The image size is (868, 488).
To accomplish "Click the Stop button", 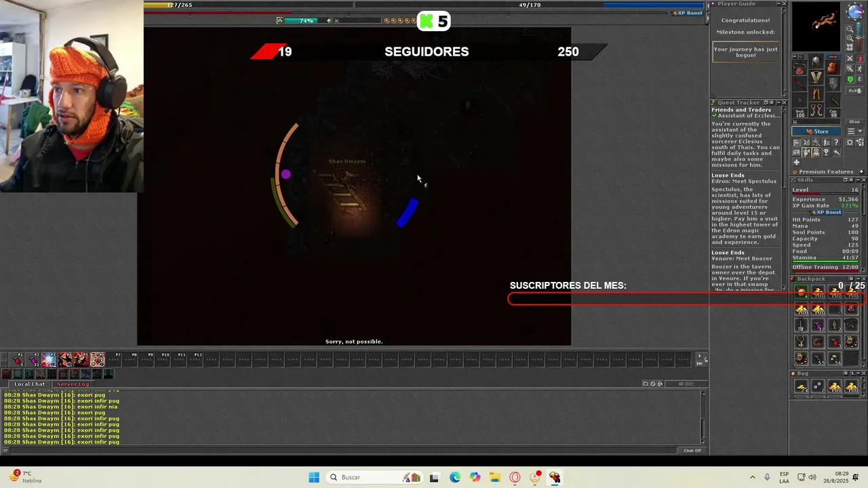I will pos(854,121).
